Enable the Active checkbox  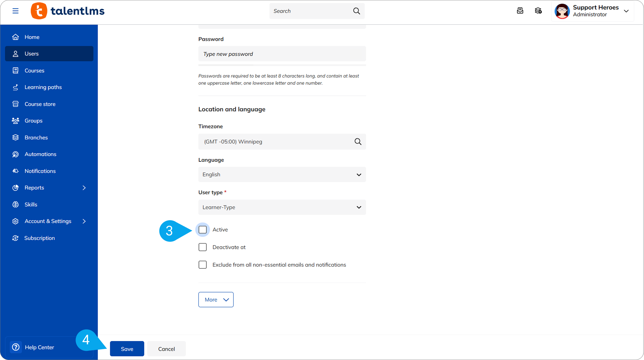[203, 230]
